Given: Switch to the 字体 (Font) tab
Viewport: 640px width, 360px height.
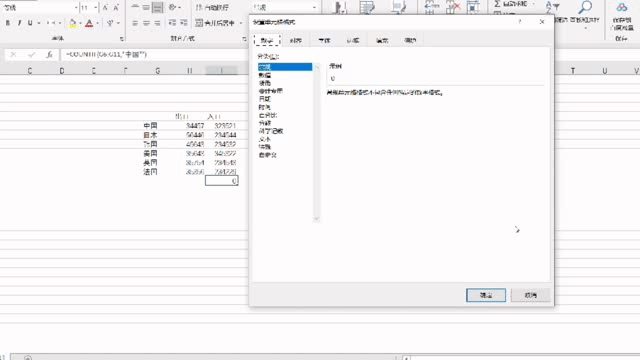Looking at the screenshot, I should tap(324, 40).
